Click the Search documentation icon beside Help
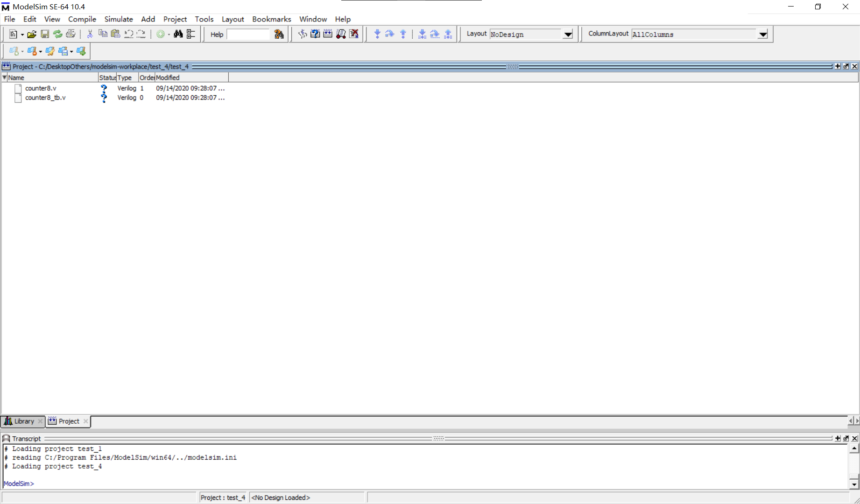This screenshot has width=860, height=504. 279,34
